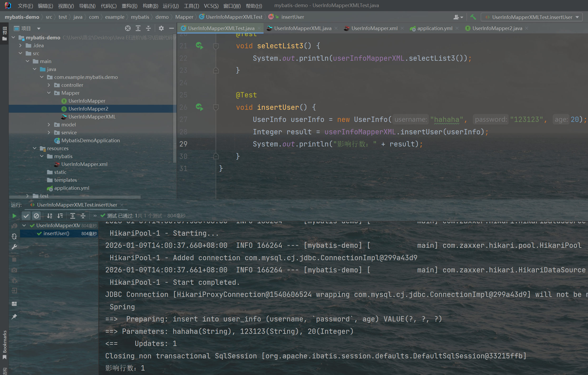Click the Mapper breadcrumb in navigation bar

(184, 17)
